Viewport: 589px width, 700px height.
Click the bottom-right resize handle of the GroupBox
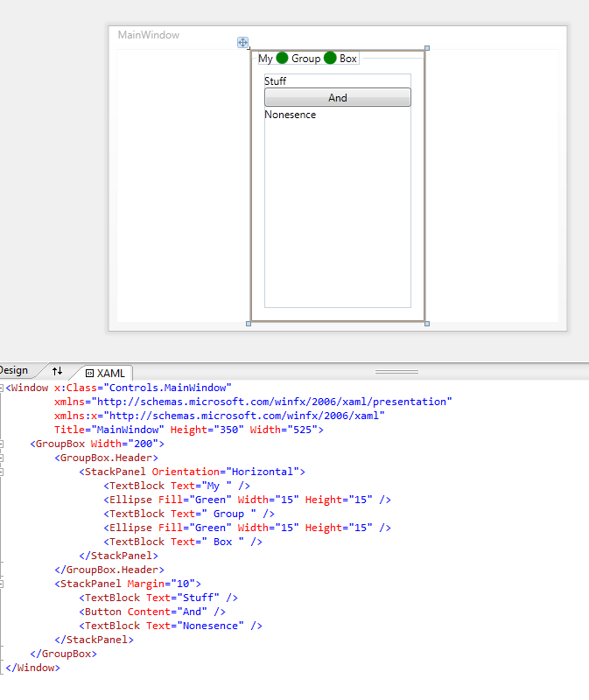[x=426, y=324]
